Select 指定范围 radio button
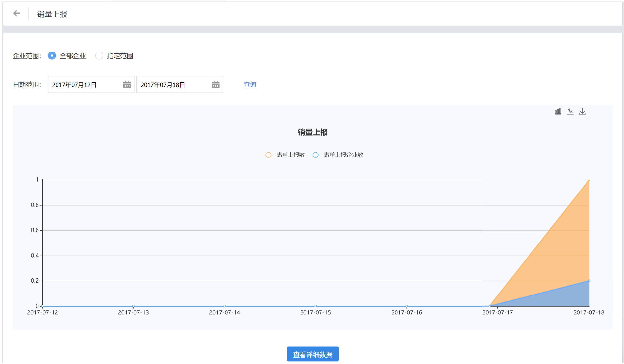This screenshot has width=624, height=364. (99, 56)
